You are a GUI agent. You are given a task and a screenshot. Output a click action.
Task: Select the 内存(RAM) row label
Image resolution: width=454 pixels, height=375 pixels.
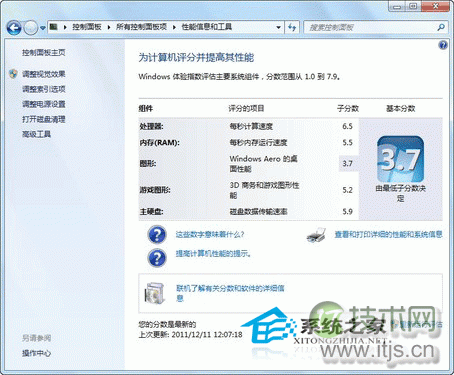[159, 143]
